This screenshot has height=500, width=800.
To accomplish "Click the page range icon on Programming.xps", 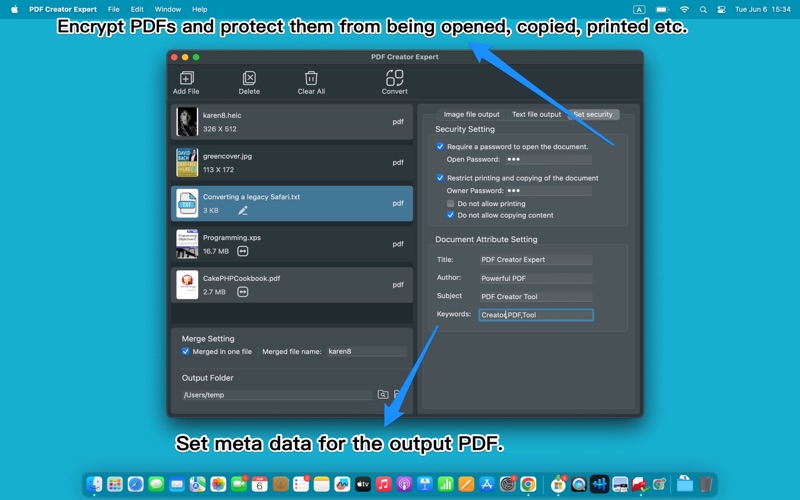I will pos(243,251).
